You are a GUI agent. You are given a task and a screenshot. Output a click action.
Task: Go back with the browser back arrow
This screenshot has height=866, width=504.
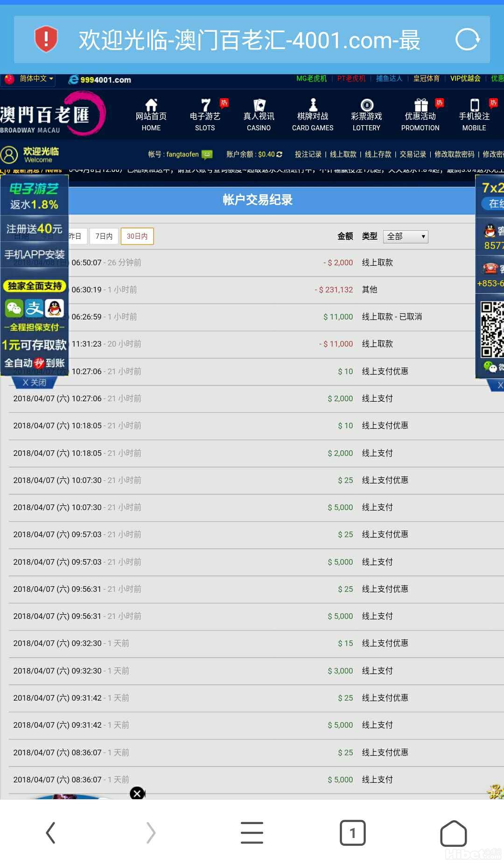click(50, 833)
